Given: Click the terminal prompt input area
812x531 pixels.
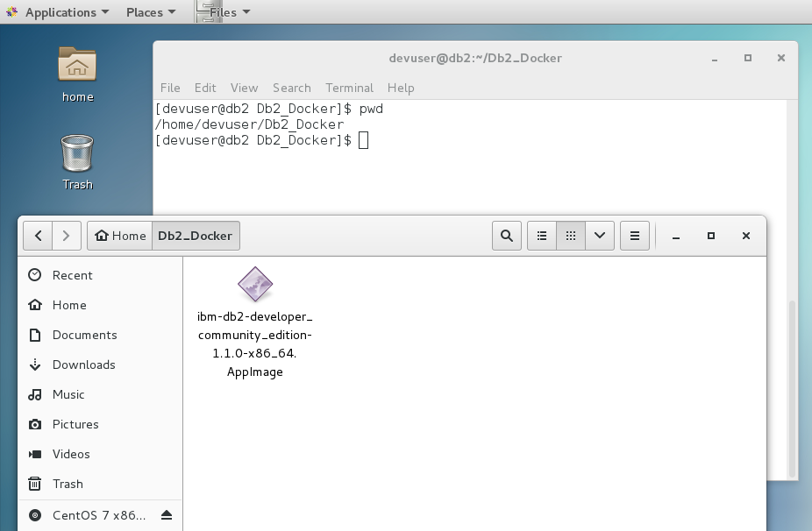Looking at the screenshot, I should (364, 140).
